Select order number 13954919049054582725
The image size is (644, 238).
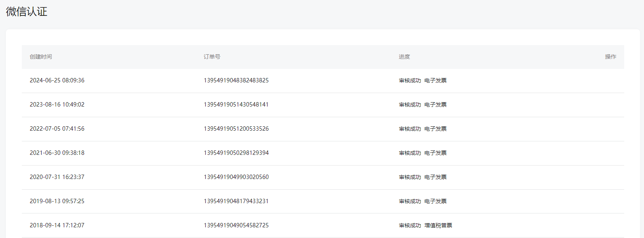tap(236, 225)
